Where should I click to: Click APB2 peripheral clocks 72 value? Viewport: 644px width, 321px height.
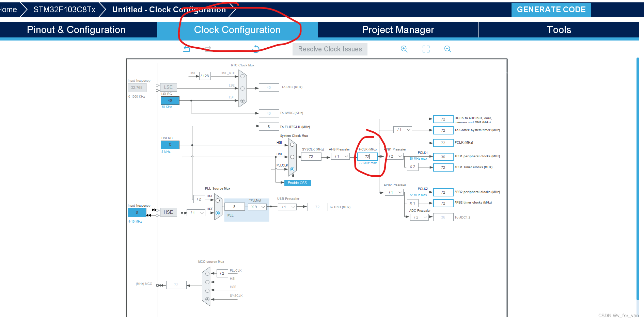click(x=443, y=192)
